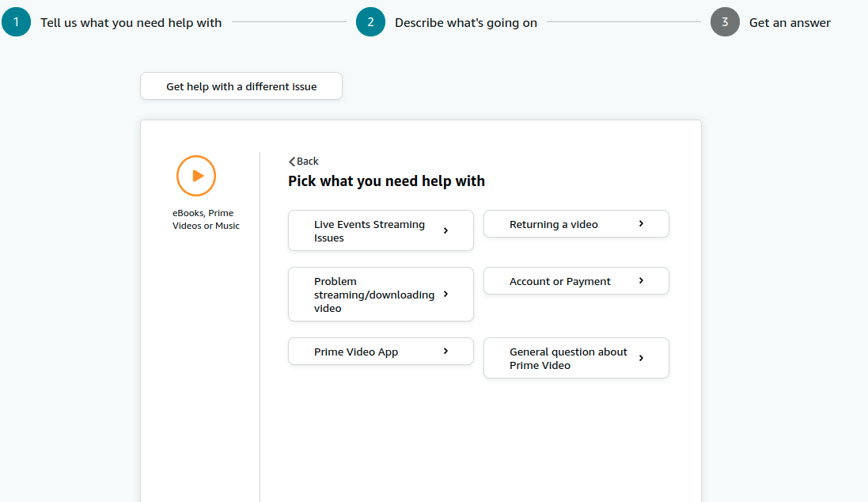
Task: Click chevron beside Prime Video App
Action: point(445,351)
